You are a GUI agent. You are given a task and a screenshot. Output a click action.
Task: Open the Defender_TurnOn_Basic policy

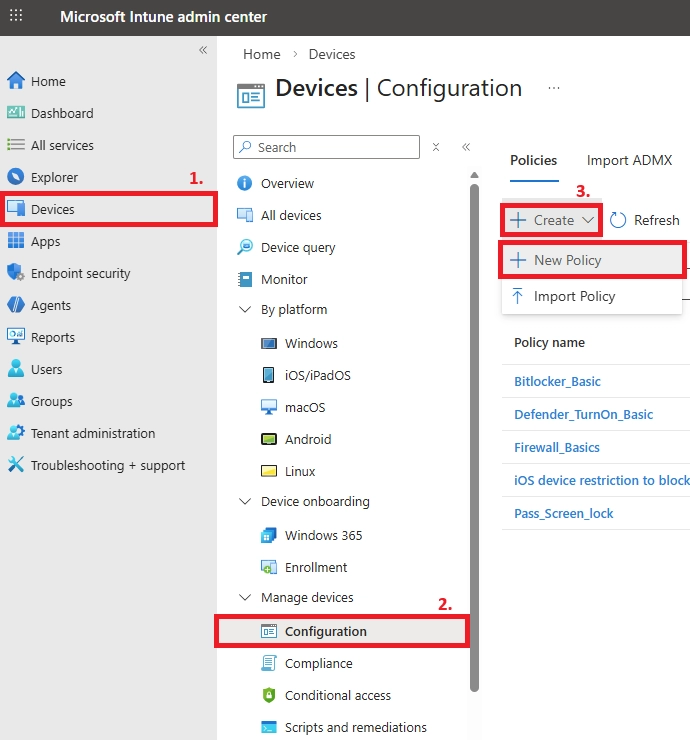click(x=583, y=414)
